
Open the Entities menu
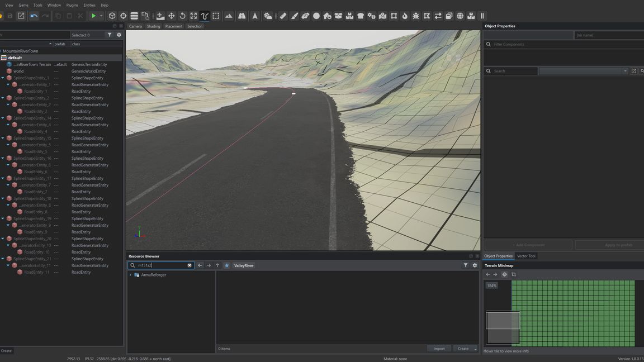point(89,6)
